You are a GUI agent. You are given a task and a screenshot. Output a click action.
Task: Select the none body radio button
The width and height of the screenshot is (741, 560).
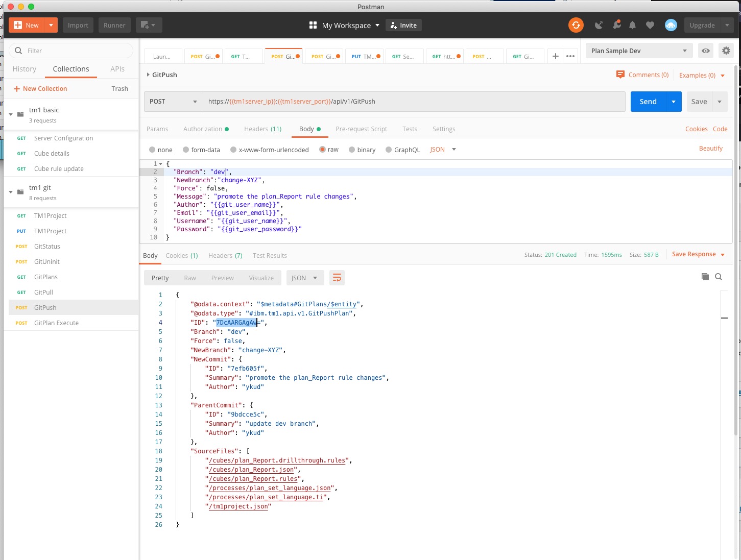click(x=152, y=150)
